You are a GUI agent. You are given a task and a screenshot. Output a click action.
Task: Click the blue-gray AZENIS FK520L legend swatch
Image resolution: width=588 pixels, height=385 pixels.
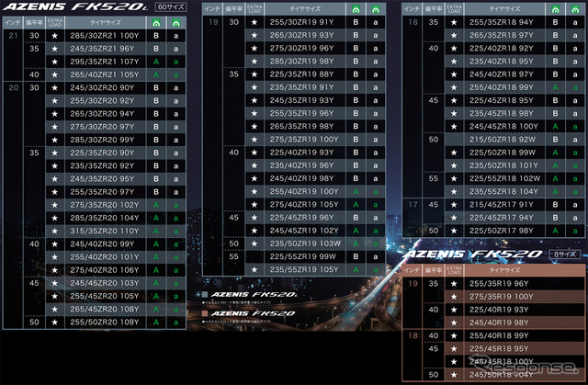coord(205,295)
